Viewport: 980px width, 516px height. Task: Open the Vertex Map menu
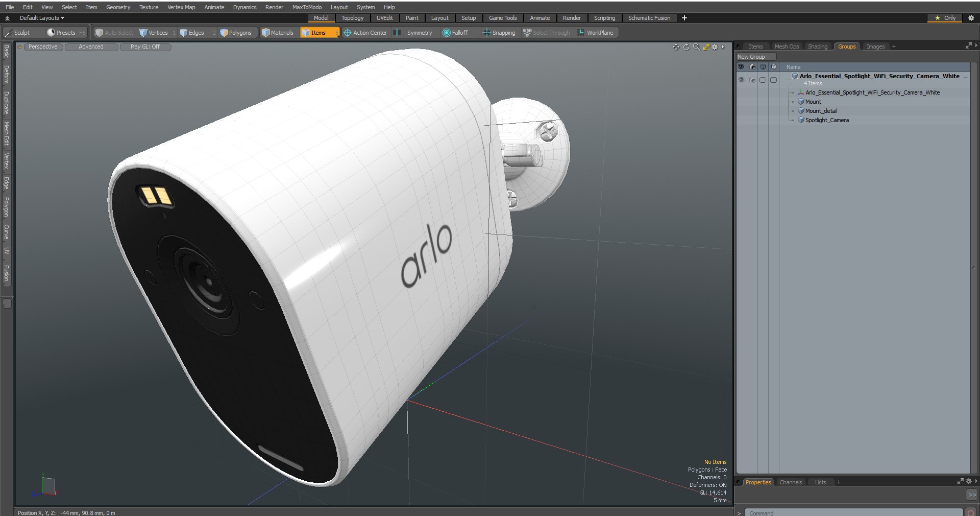coord(181,7)
